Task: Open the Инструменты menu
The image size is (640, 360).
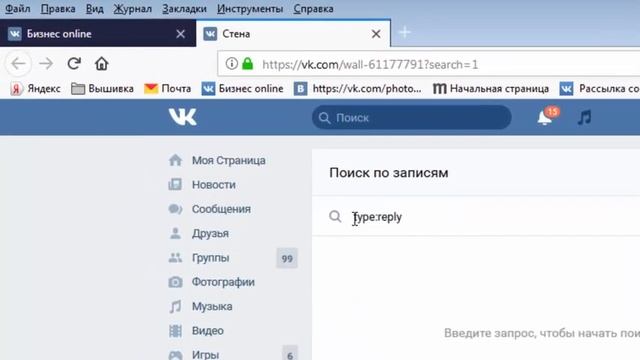Action: coord(250,9)
